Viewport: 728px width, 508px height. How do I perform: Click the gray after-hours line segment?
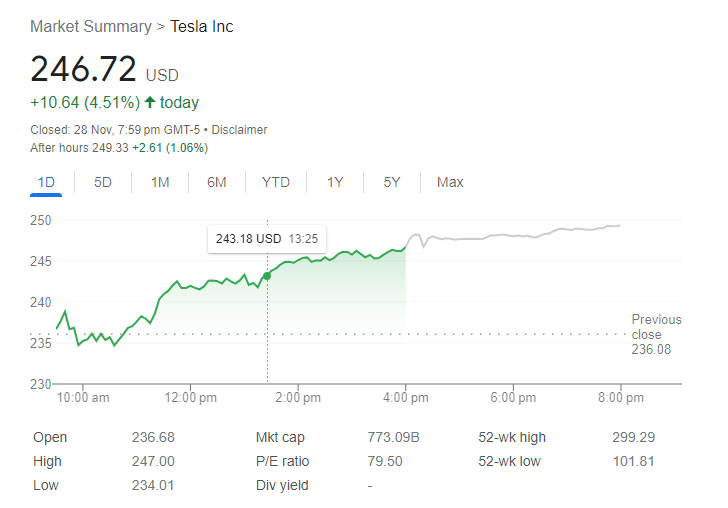point(520,235)
